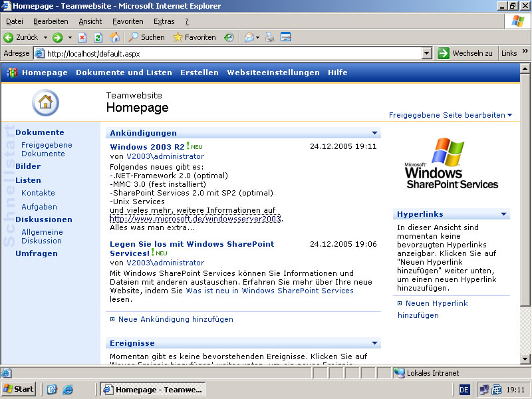The height and width of the screenshot is (399, 532).
Task: Expand the Hyperlinks web part dropdown arrow
Action: click(x=504, y=214)
